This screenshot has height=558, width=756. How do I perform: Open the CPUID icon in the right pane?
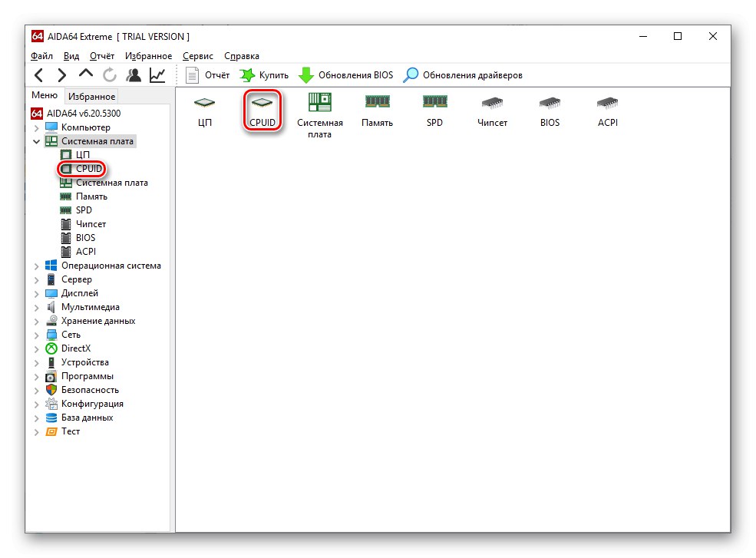point(262,111)
